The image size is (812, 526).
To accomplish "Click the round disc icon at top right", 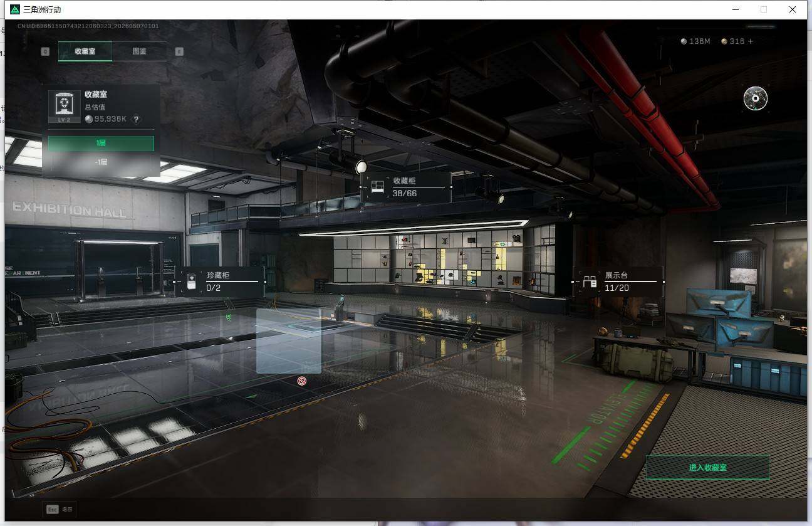I will coord(756,98).
